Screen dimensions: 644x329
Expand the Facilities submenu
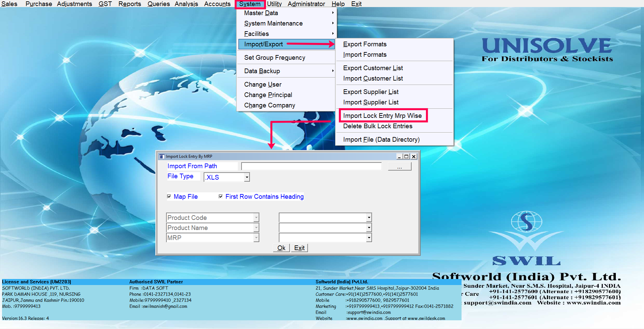(286, 34)
